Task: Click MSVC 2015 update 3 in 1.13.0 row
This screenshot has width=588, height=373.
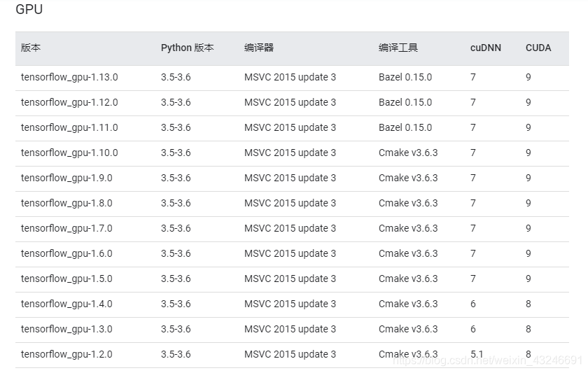Action: [290, 77]
